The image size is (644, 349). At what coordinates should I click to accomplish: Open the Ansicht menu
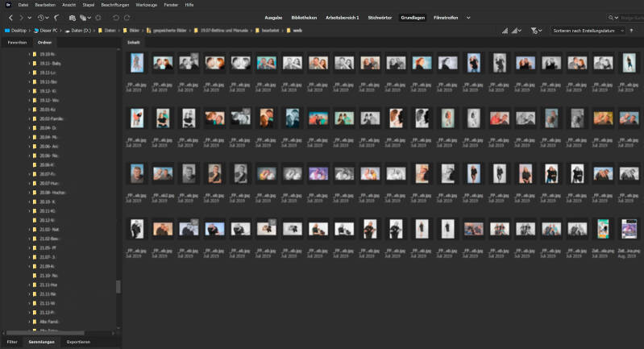click(69, 5)
